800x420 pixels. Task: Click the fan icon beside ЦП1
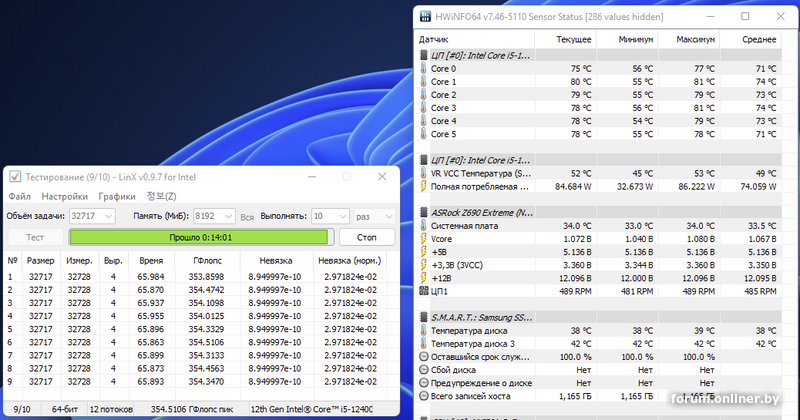click(x=424, y=291)
